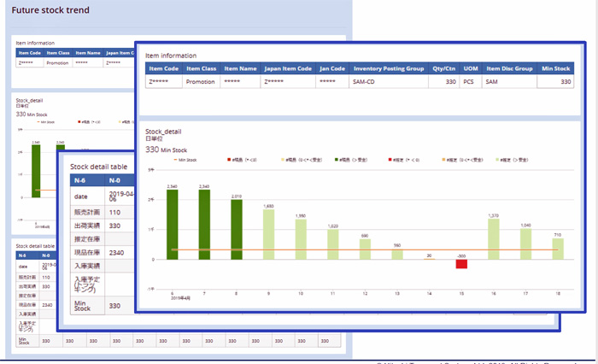Click the Min Stock column header in popup
The height and width of the screenshot is (364, 598).
(x=555, y=68)
